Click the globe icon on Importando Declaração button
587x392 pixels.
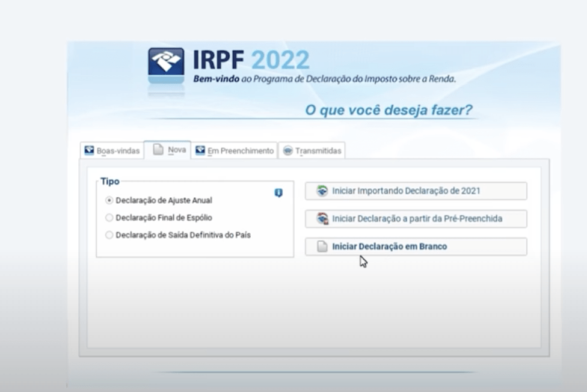click(322, 191)
